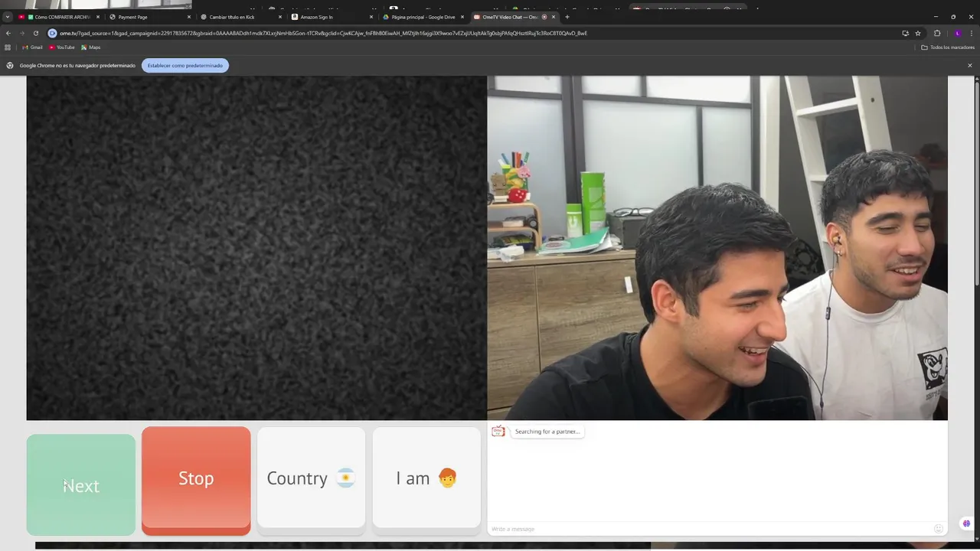980x551 pixels.
Task: Click the local webcam video preview
Action: (717, 247)
